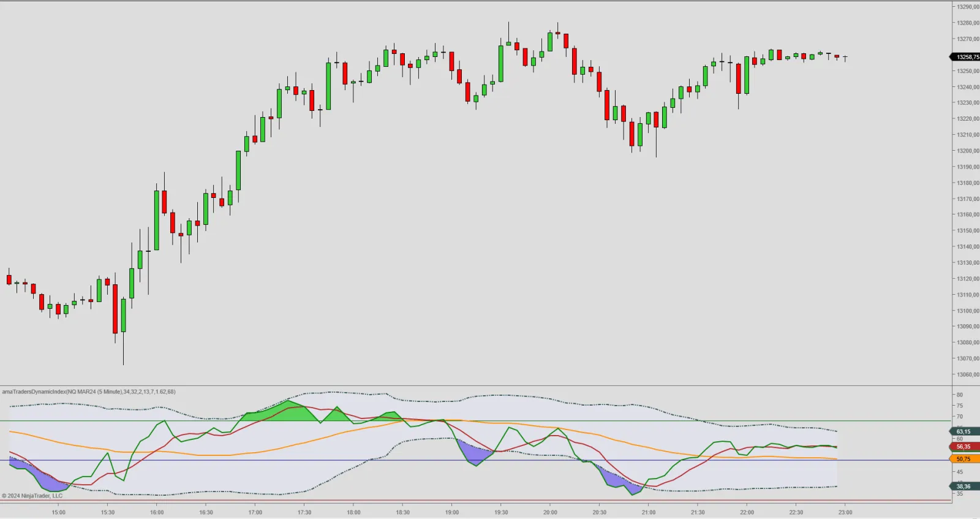Click the 80 level on indicator scale
Image resolution: width=980 pixels, height=519 pixels.
click(960, 395)
